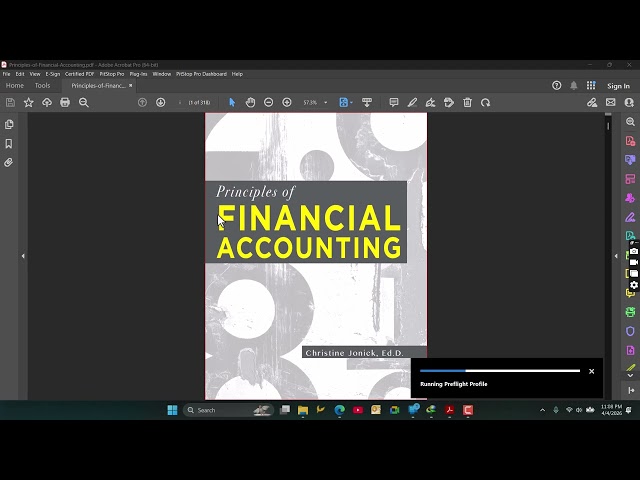Image resolution: width=640 pixels, height=480 pixels.
Task: Click the Protect shield tool in right pane
Action: [630, 331]
